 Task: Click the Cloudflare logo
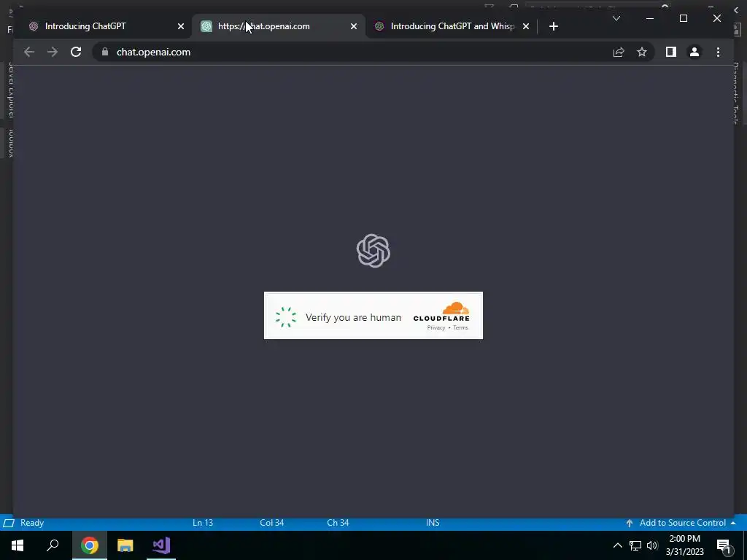tap(441, 312)
